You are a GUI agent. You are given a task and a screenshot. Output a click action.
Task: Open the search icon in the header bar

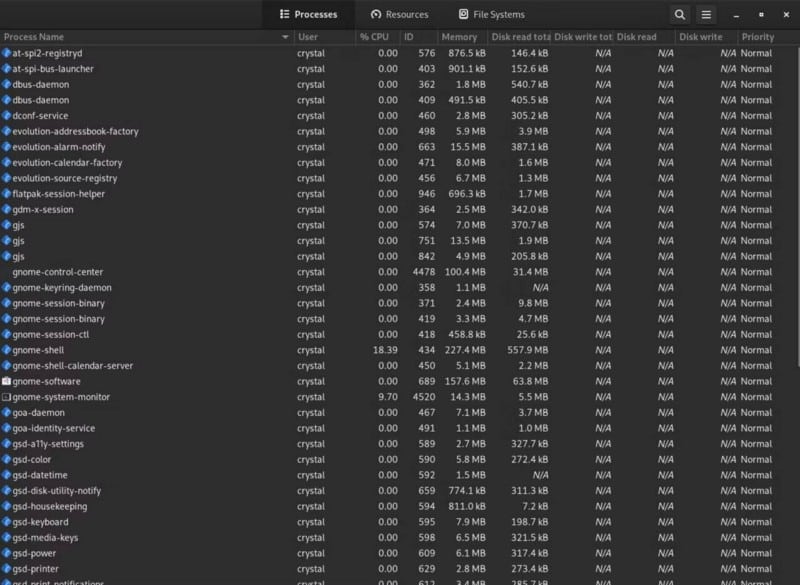679,14
